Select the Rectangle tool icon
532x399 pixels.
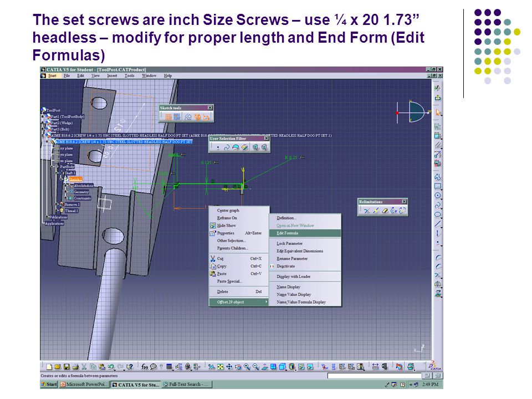pyautogui.click(x=438, y=186)
